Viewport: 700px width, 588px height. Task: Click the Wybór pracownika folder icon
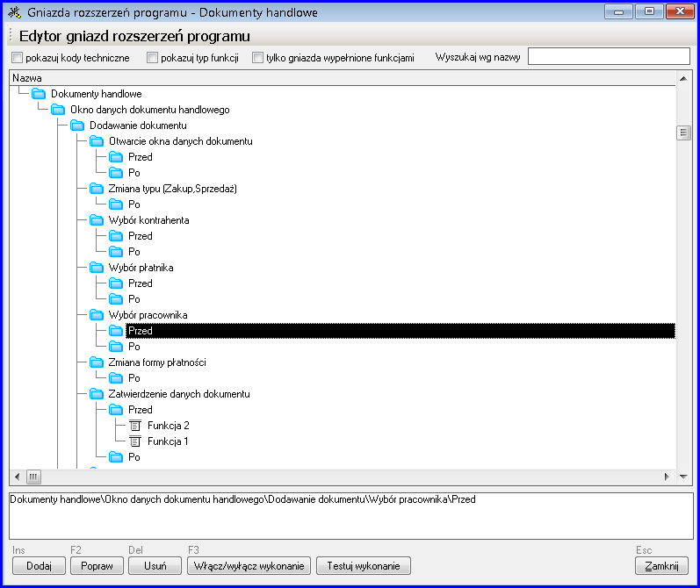click(97, 315)
